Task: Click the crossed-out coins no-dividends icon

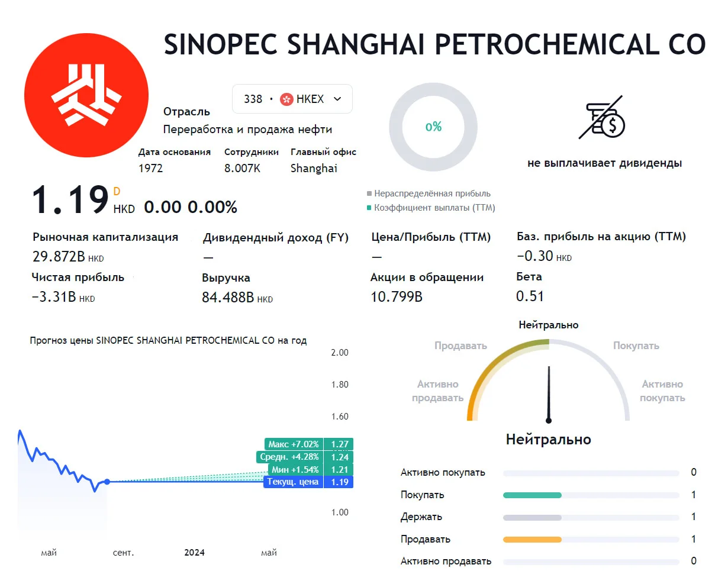Action: coord(601,117)
